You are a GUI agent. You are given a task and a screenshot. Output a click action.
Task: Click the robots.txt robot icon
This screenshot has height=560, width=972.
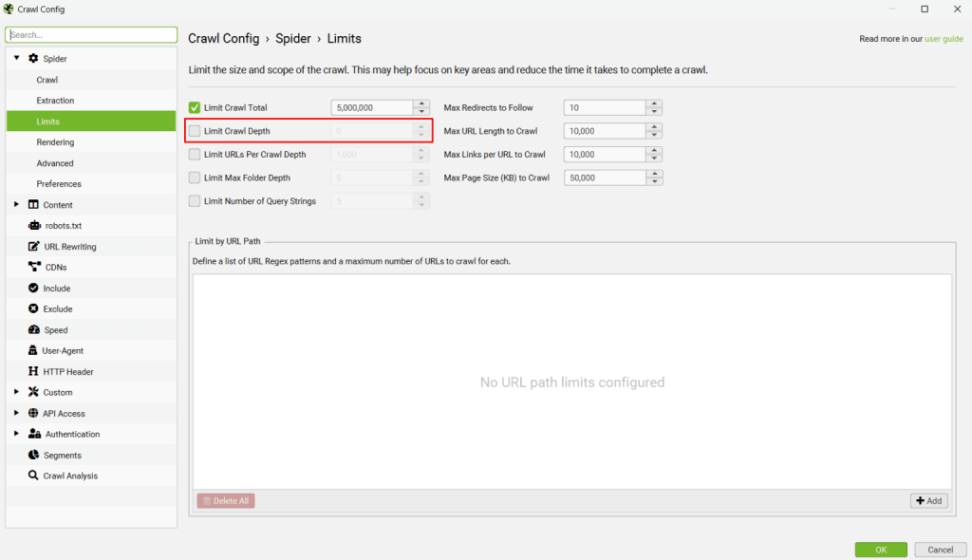[x=35, y=226]
